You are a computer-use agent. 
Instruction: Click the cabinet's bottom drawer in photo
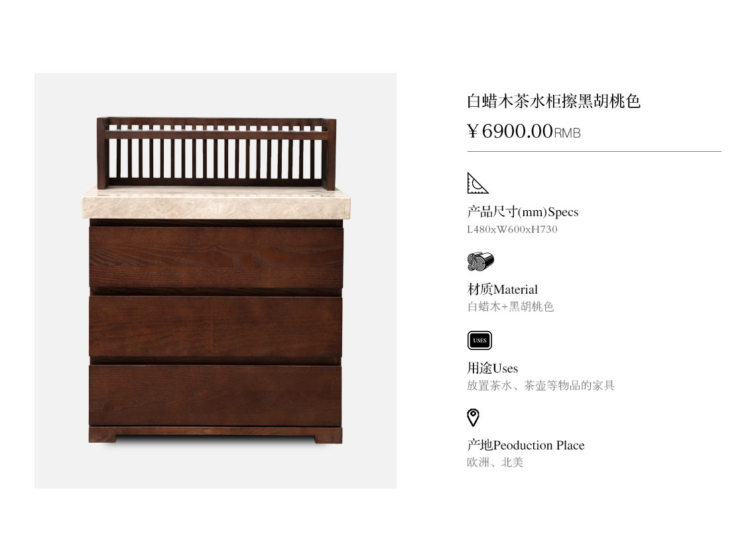pos(216,395)
